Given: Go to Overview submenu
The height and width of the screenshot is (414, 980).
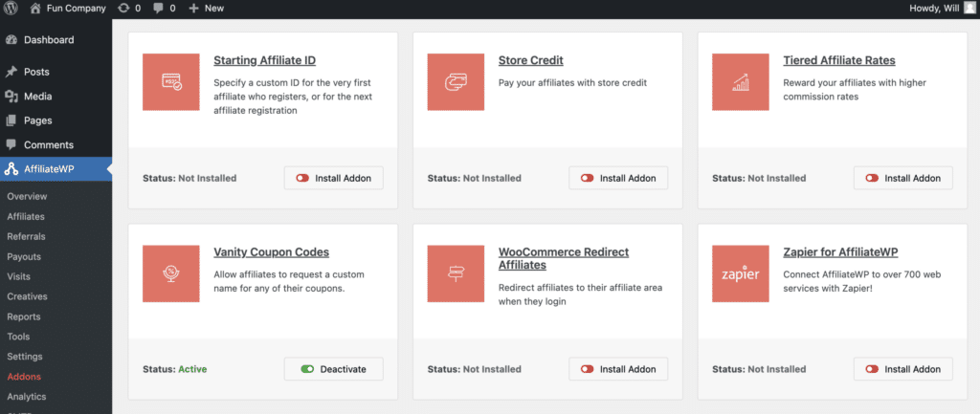Looking at the screenshot, I should point(27,196).
